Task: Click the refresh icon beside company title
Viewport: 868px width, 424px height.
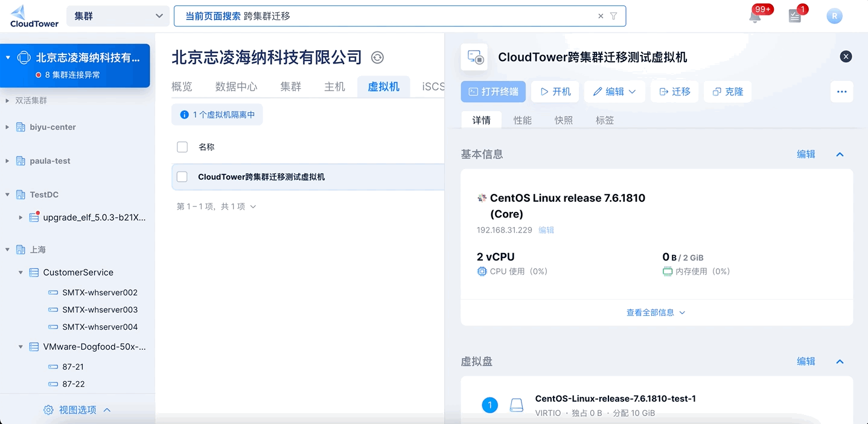Action: coord(377,57)
